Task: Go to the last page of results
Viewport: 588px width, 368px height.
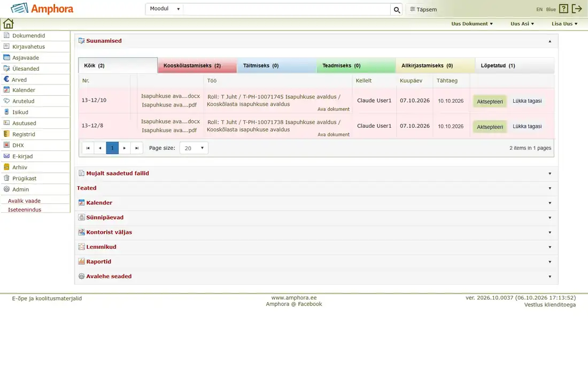Action: coord(137,148)
